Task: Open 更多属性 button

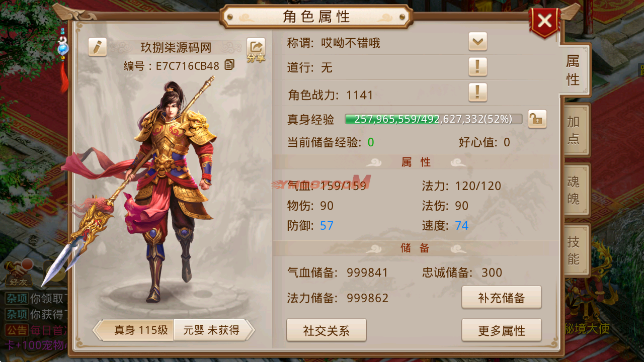Action: tap(502, 330)
